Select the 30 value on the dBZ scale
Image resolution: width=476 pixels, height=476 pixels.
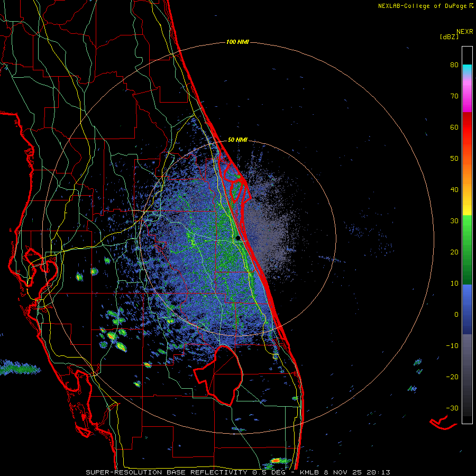click(x=454, y=221)
